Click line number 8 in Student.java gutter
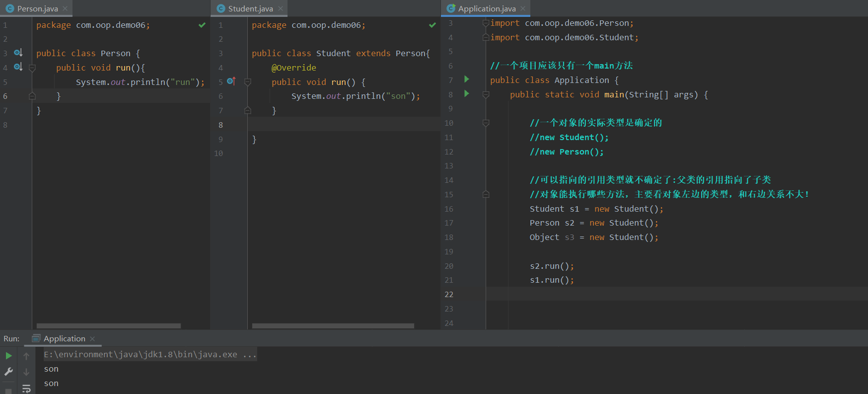Image resolution: width=868 pixels, height=394 pixels. point(220,125)
